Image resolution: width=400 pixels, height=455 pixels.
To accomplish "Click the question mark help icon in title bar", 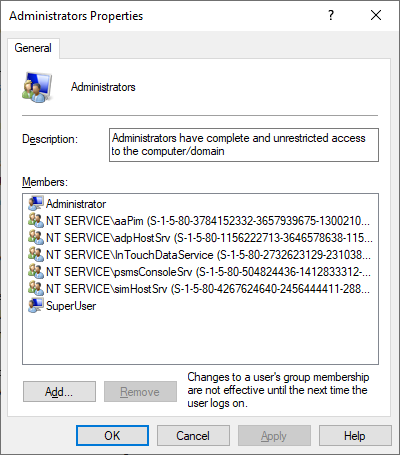I will (x=331, y=15).
